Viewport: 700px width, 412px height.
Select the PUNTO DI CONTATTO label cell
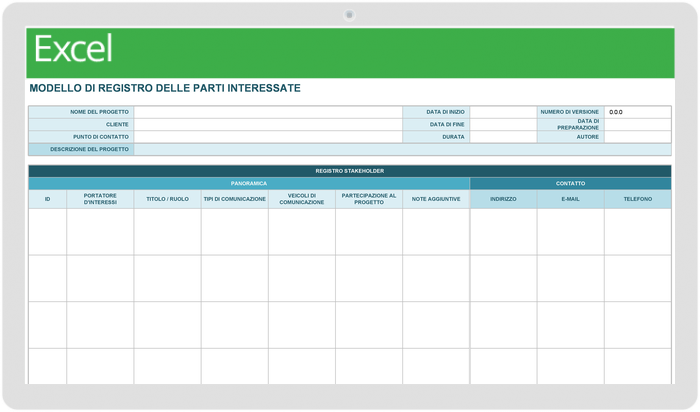pos(81,137)
